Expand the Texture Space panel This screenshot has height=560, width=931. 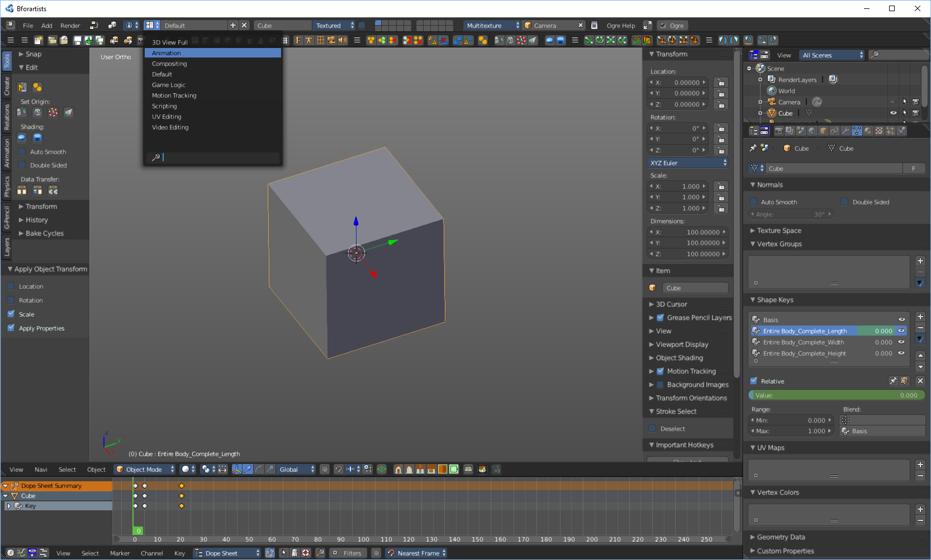[x=779, y=231]
